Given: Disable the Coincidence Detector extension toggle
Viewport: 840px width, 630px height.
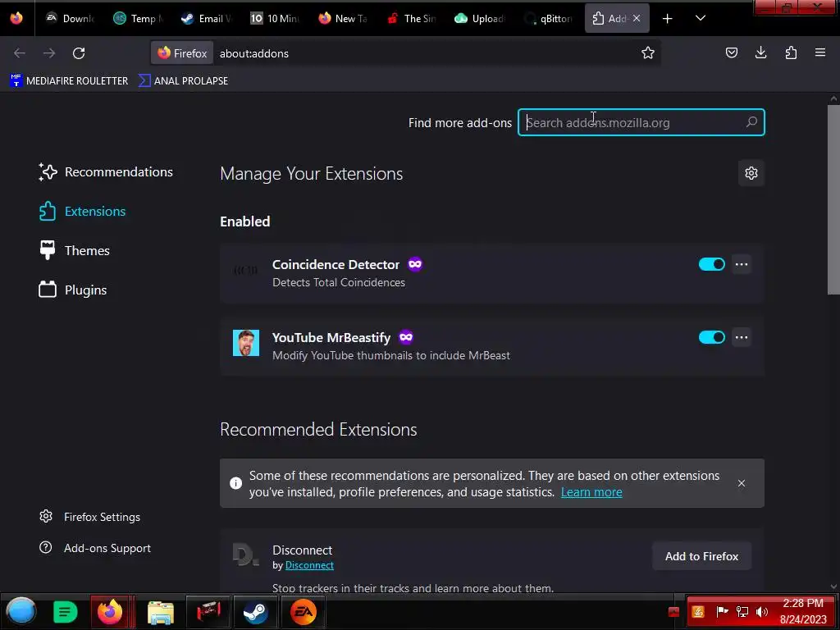Looking at the screenshot, I should [711, 264].
